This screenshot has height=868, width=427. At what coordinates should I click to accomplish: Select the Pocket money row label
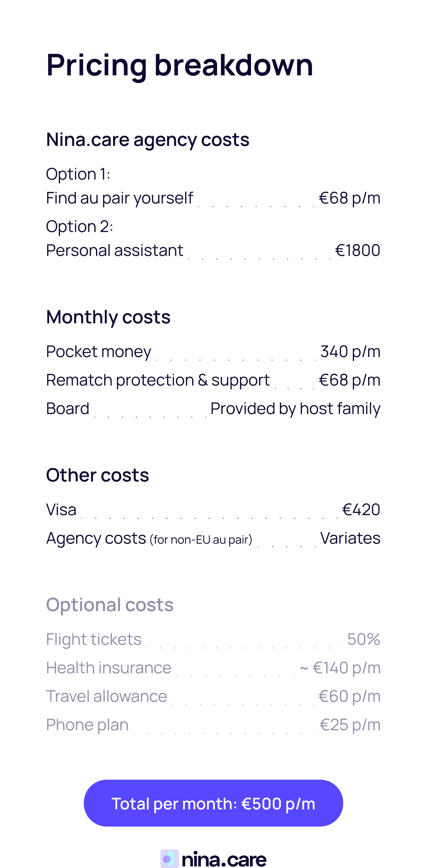coord(98,351)
